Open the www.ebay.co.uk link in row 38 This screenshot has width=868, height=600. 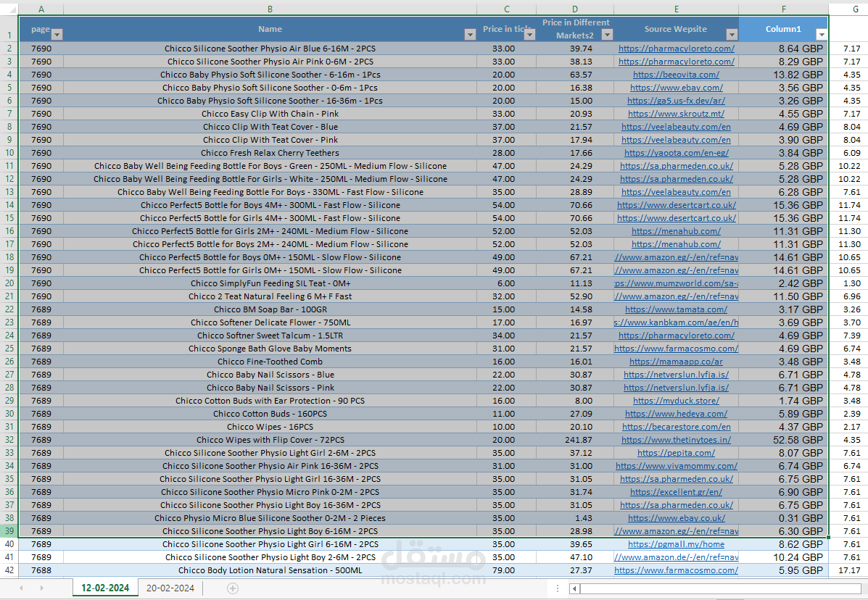pos(677,518)
